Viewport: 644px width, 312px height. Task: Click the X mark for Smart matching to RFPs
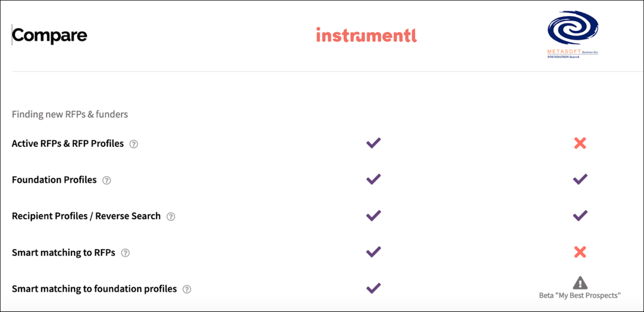coord(580,252)
